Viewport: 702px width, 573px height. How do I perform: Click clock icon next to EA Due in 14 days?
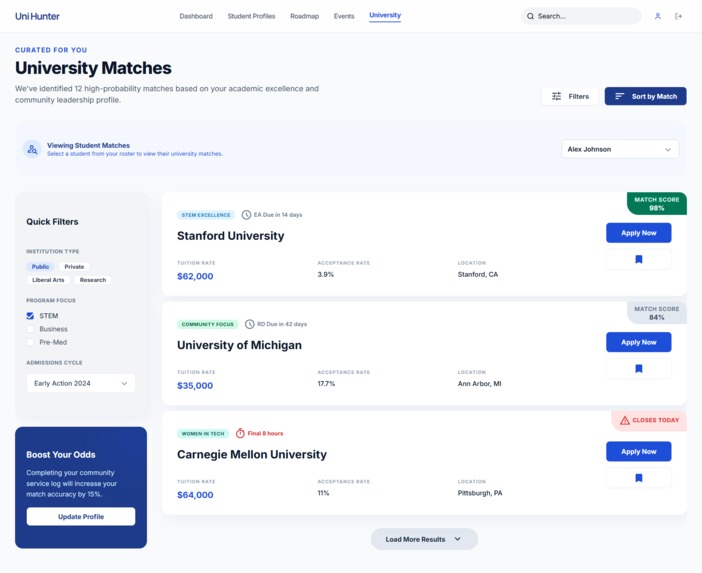246,215
